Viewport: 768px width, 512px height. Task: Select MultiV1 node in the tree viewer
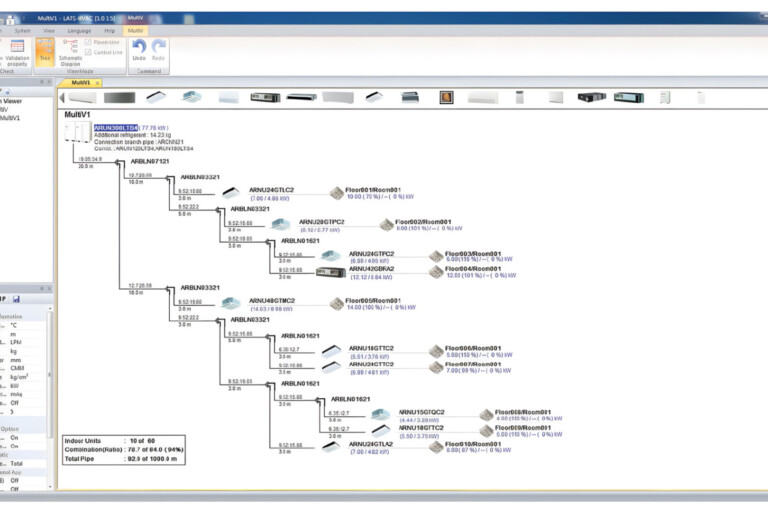[10, 118]
